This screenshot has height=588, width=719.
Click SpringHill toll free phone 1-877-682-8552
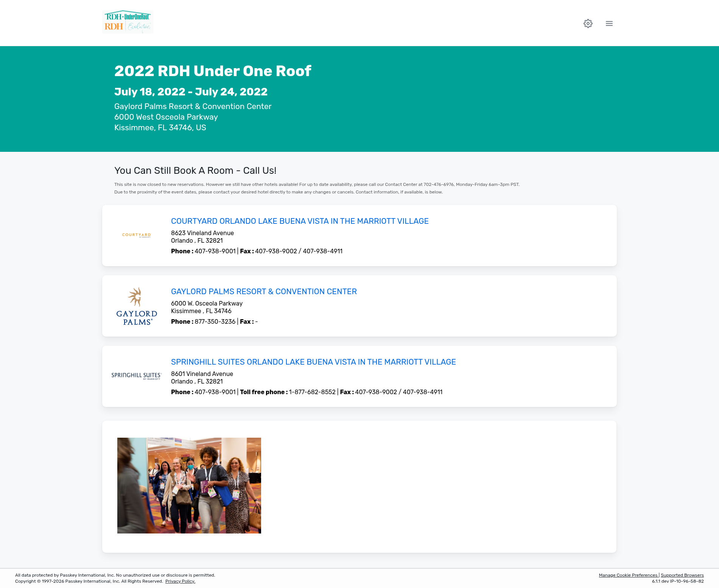(x=312, y=392)
